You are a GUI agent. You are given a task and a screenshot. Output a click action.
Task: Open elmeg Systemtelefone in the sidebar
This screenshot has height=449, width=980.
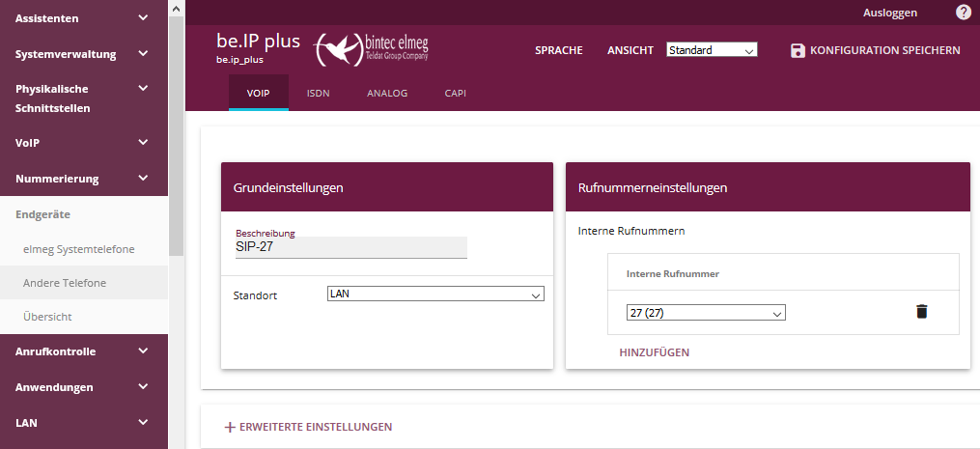(x=78, y=249)
